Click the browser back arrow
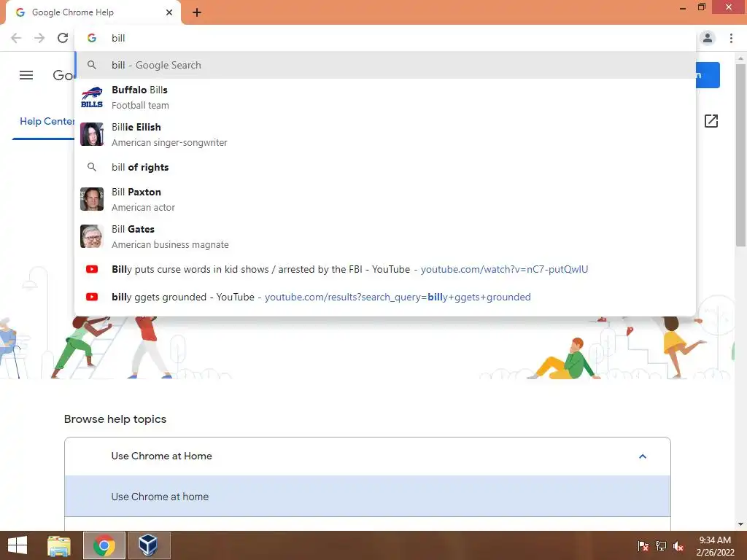Image resolution: width=747 pixels, height=560 pixels. pyautogui.click(x=16, y=38)
